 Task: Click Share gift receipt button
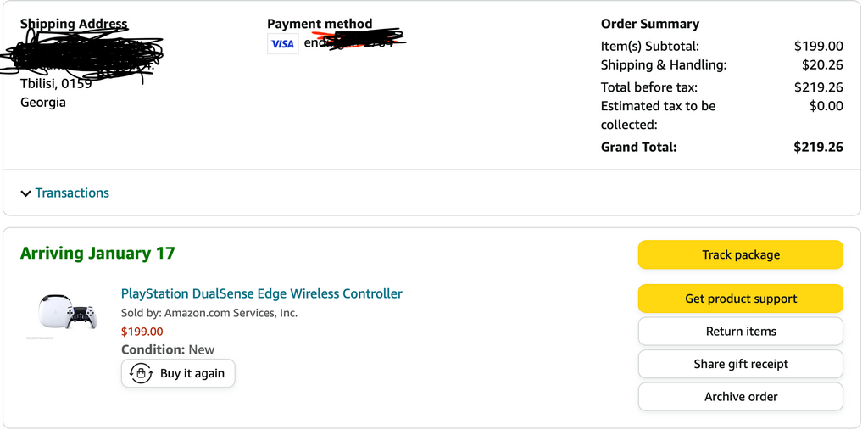pos(740,364)
